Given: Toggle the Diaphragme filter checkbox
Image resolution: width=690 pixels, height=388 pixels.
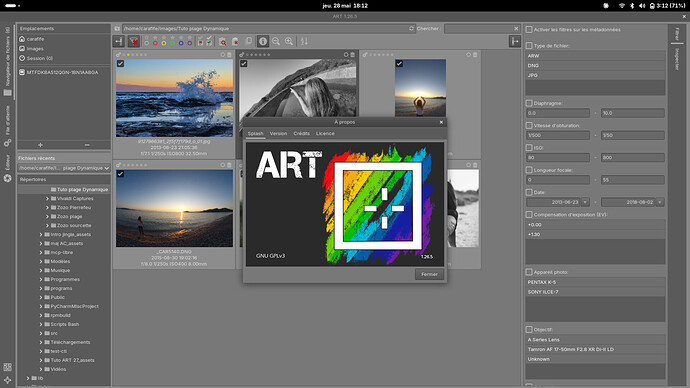Looking at the screenshot, I should [529, 103].
